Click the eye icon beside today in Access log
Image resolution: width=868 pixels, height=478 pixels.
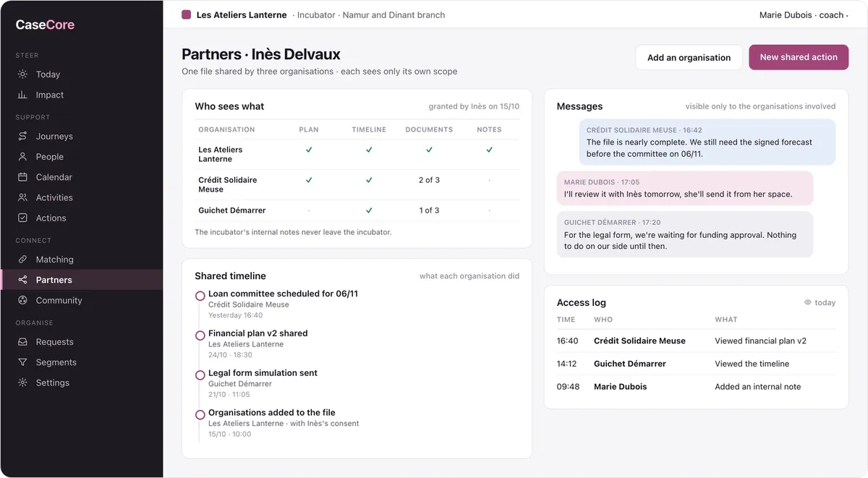808,303
